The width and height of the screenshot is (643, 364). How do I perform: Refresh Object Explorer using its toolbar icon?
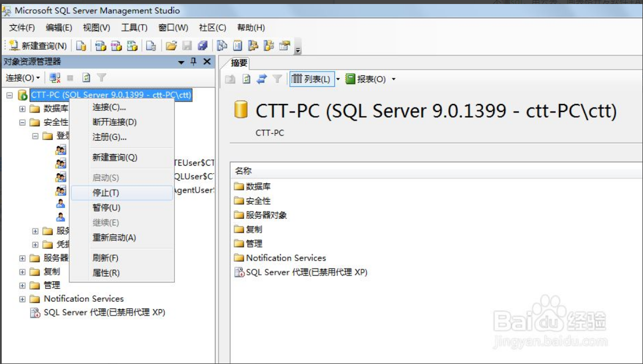point(86,78)
